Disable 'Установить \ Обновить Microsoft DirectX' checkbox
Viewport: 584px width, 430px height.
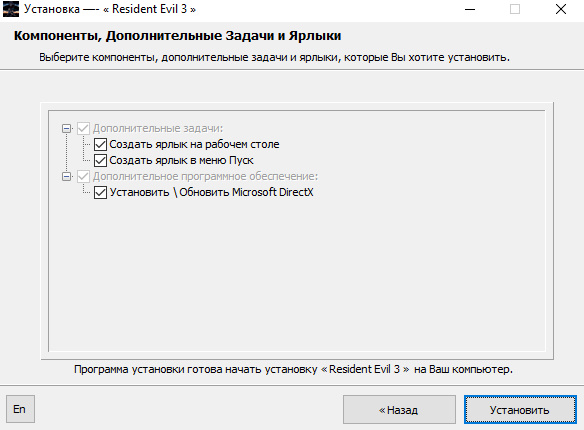point(101,192)
